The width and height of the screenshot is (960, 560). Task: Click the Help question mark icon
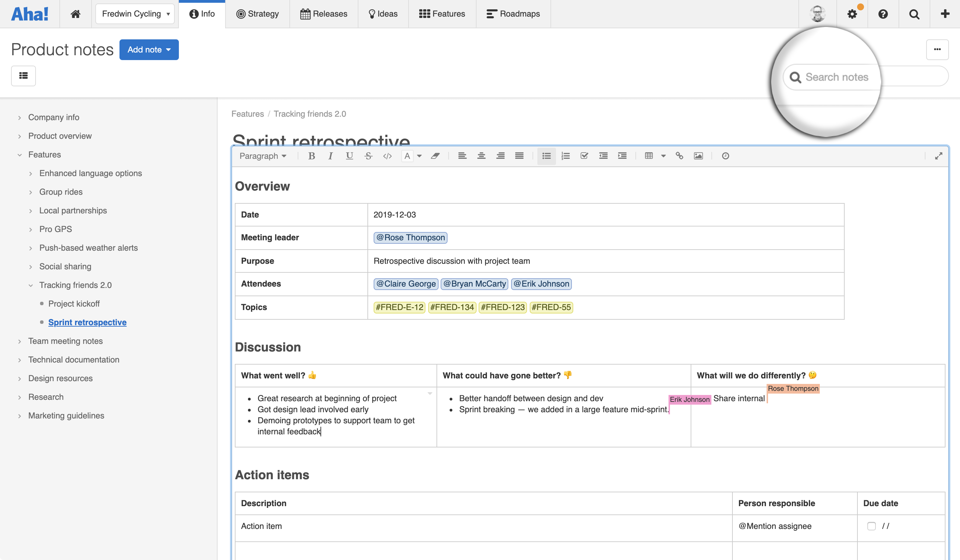coord(883,14)
